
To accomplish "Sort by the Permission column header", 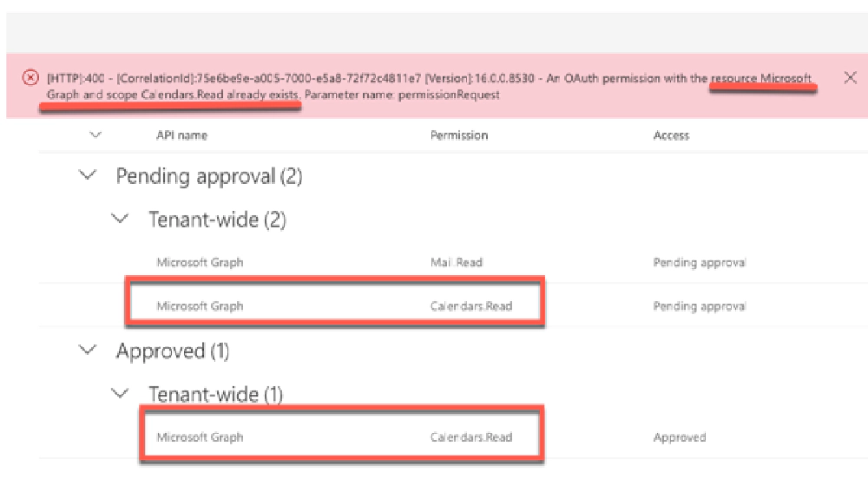I will pyautogui.click(x=459, y=135).
